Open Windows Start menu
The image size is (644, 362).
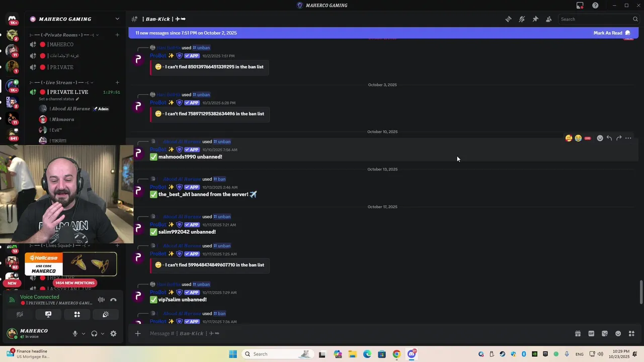point(233,354)
